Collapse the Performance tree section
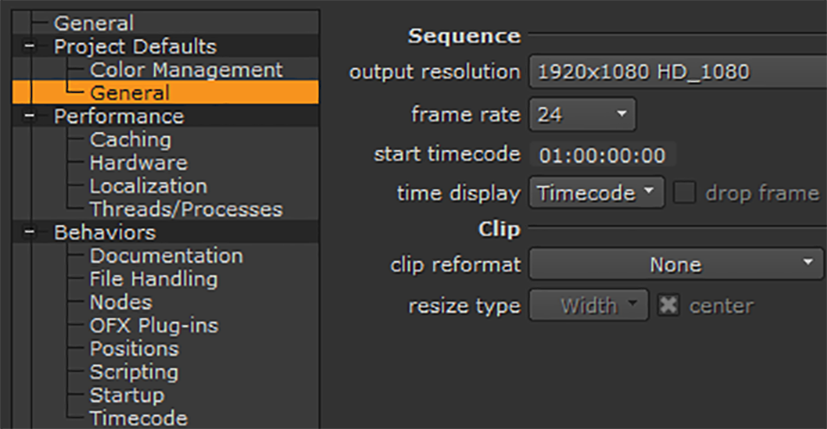The height and width of the screenshot is (429, 827). coord(29,117)
